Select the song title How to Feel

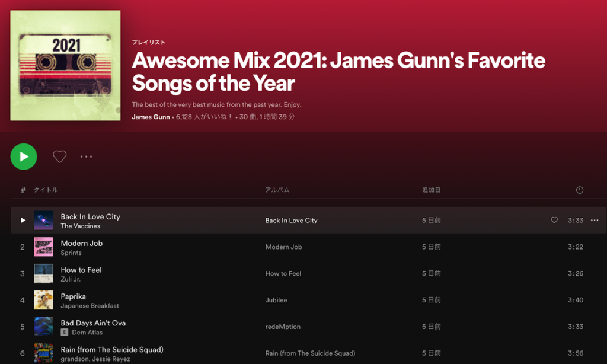[x=81, y=270]
